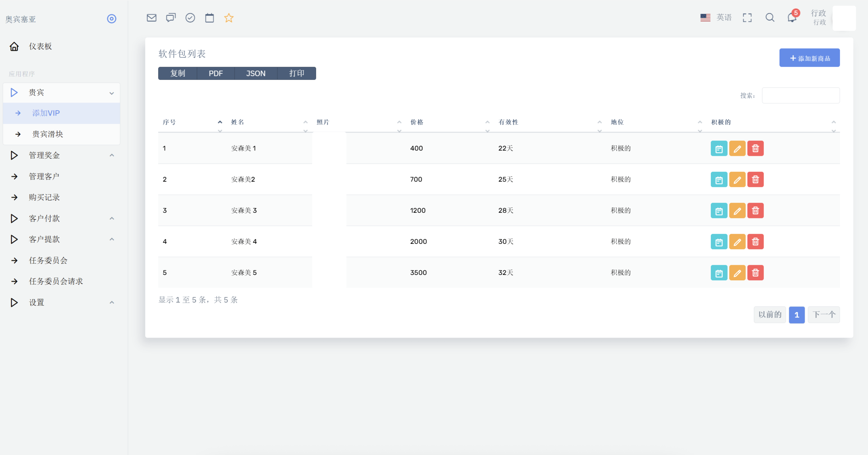Toggle fullscreen with the expand icon
The image size is (868, 455).
click(747, 17)
